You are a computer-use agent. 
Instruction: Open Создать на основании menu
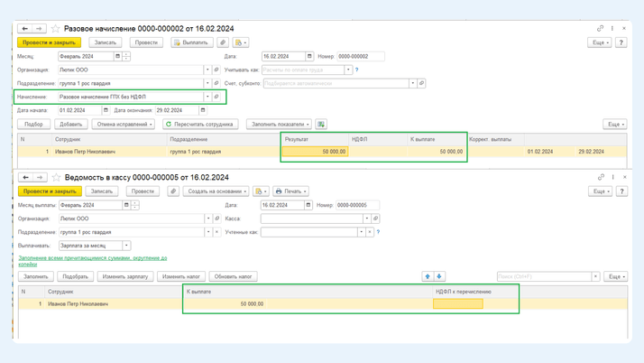coord(216,191)
